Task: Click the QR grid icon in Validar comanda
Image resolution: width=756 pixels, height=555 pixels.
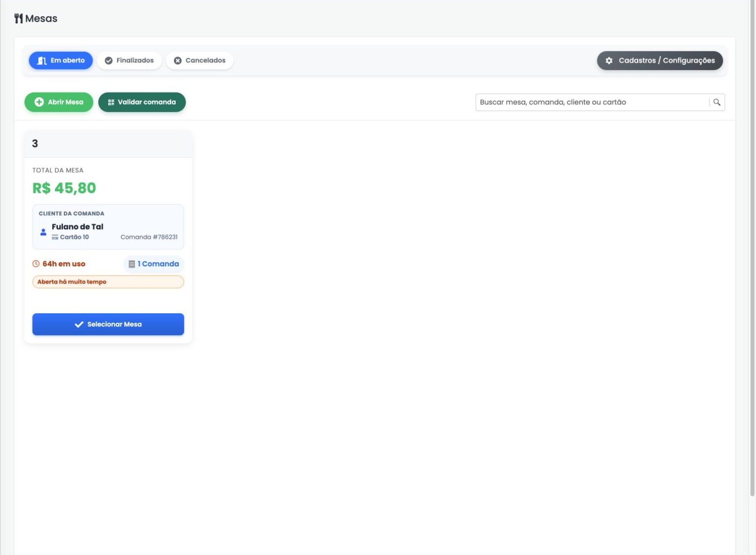Action: pos(111,102)
